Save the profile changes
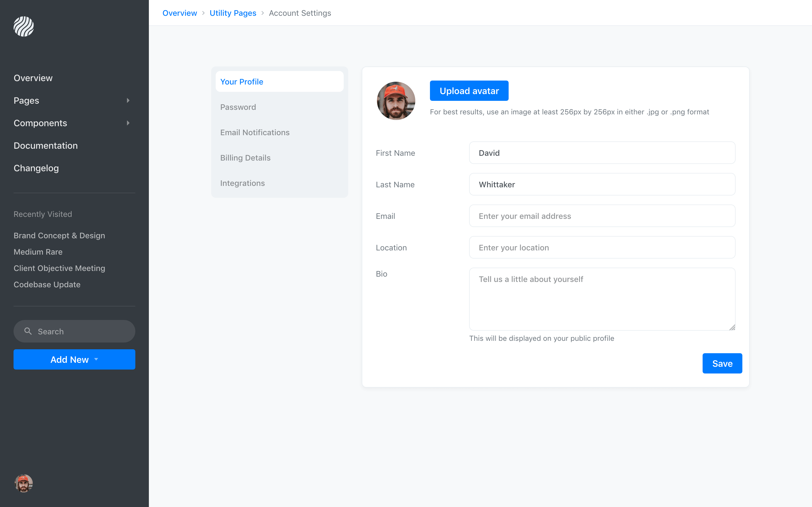 click(722, 363)
